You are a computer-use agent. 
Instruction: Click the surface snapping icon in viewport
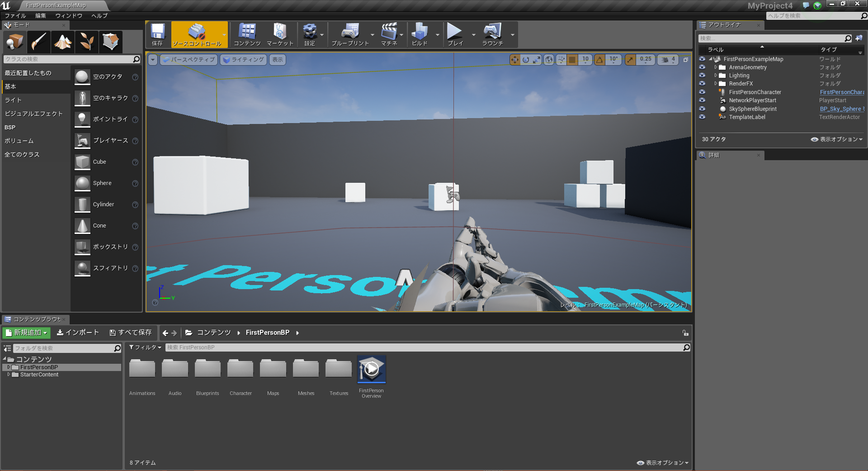(561, 60)
